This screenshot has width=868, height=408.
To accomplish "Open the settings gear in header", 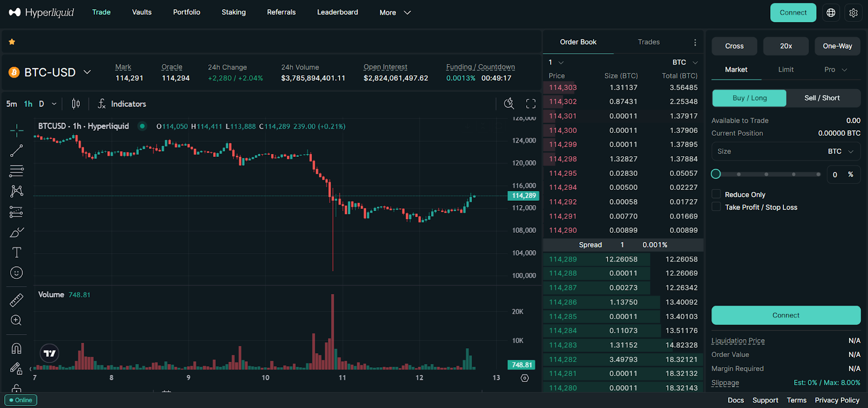I will coord(853,12).
